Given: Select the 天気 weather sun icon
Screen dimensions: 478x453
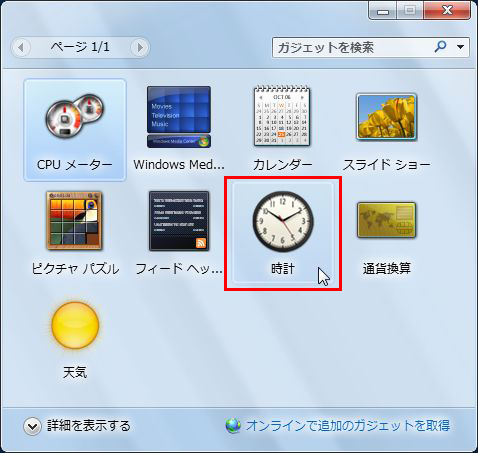Looking at the screenshot, I should click(x=75, y=325).
